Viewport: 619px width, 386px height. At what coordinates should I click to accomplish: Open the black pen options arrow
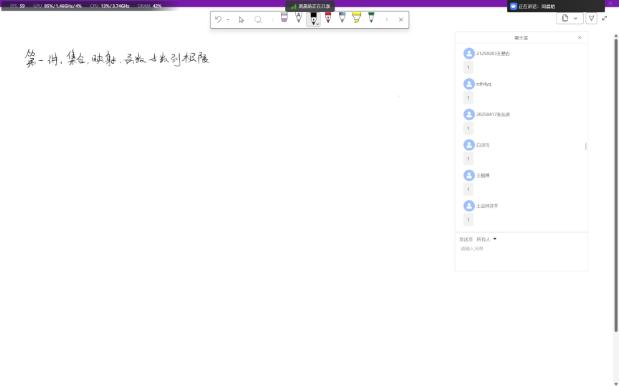(x=318, y=24)
